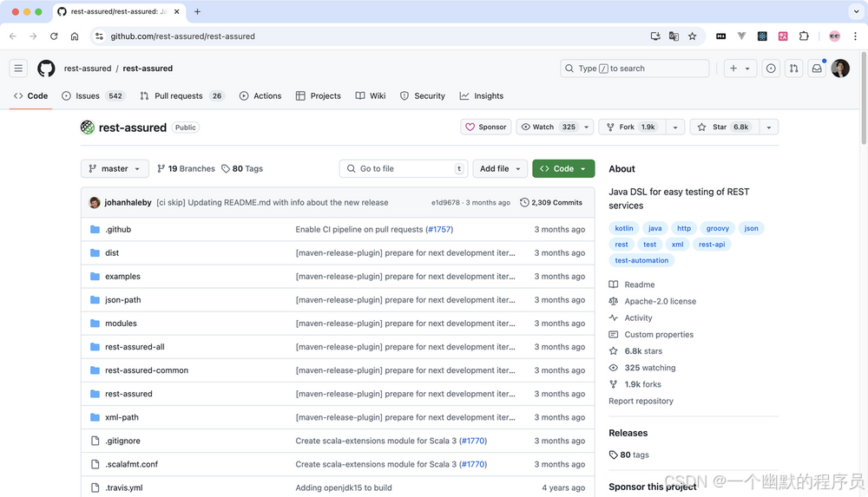Expand the Fork options arrow
This screenshot has width=868, height=497.
(x=674, y=127)
